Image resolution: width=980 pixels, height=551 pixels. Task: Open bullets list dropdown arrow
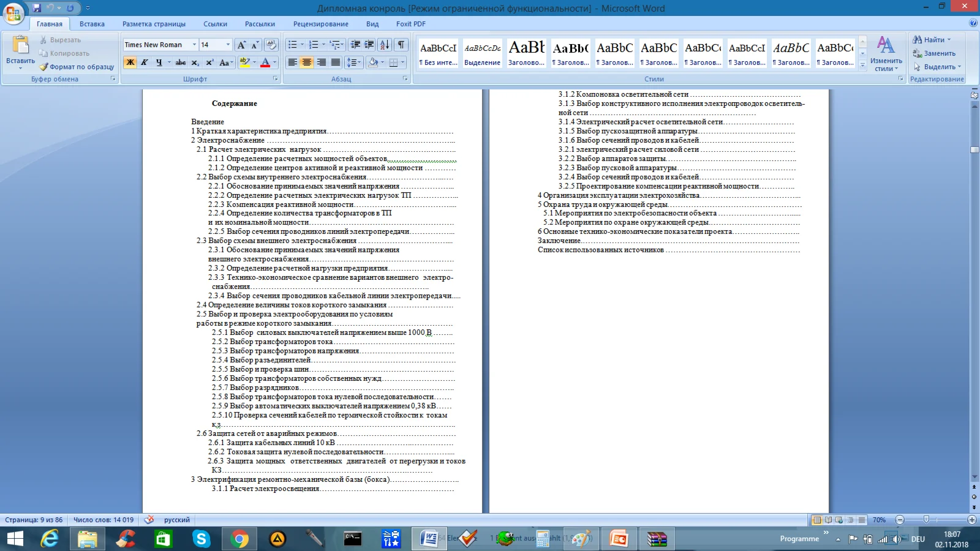303,45
